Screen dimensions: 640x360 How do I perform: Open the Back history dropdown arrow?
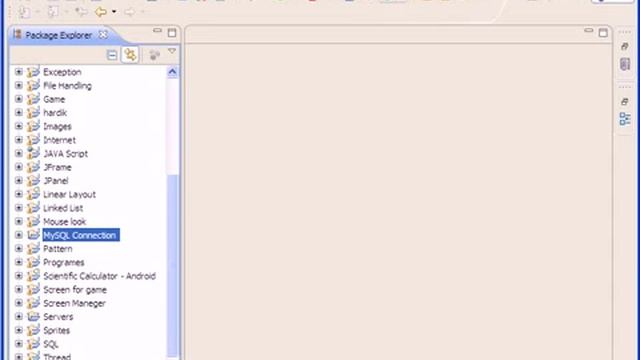114,12
